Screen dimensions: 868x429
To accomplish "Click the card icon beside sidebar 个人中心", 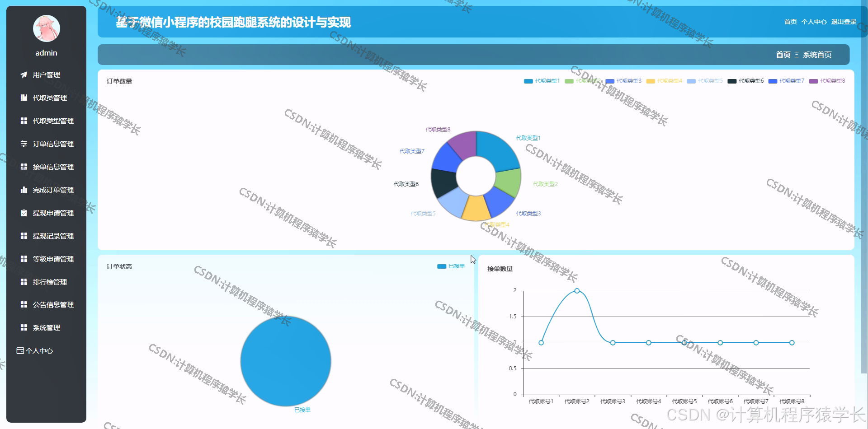I will tap(20, 350).
